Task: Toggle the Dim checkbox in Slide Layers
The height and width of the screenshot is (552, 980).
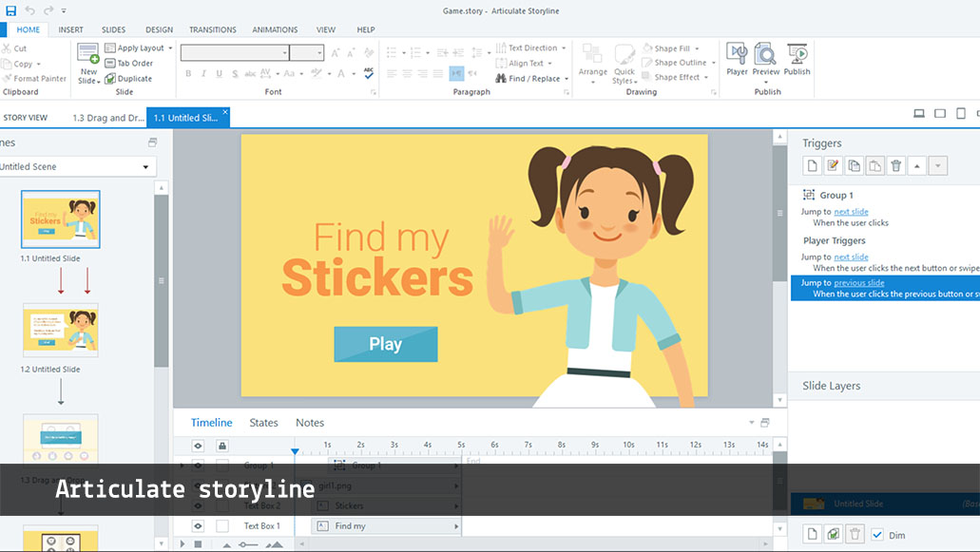Action: [x=877, y=535]
